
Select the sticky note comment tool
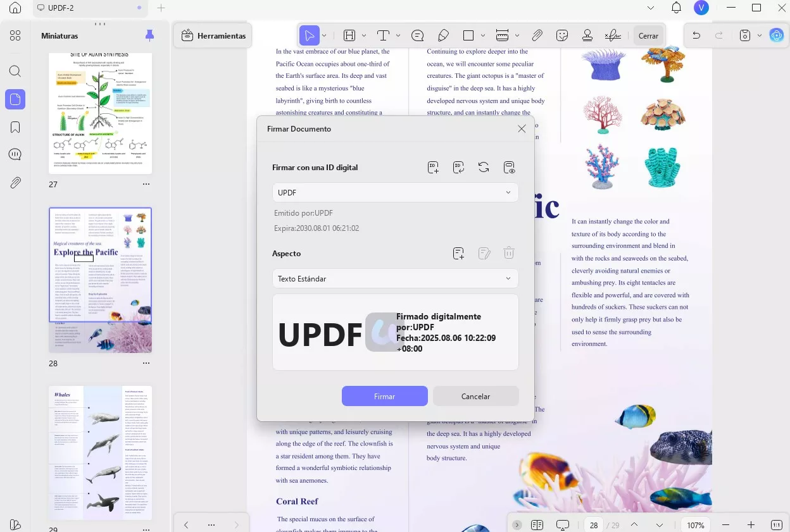pos(418,35)
